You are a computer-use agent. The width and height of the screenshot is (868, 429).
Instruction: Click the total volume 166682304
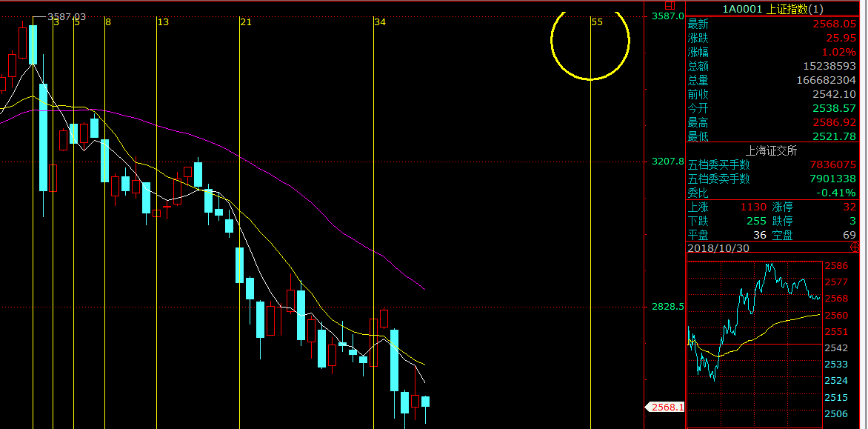pyautogui.click(x=826, y=80)
